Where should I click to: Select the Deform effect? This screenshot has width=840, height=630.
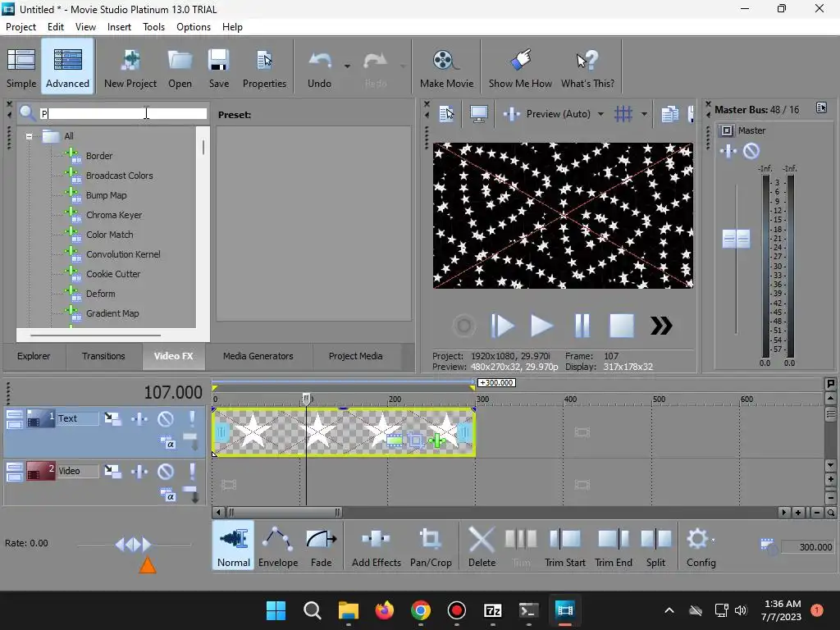coord(101,294)
